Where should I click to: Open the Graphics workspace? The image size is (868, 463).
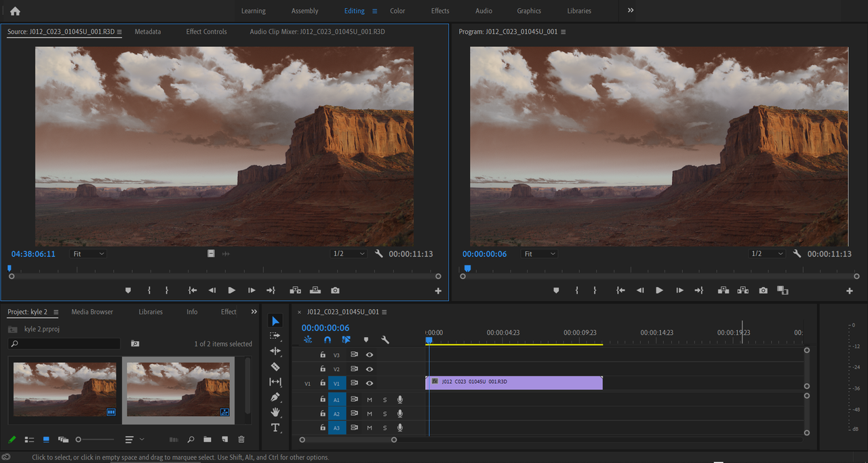pos(529,11)
